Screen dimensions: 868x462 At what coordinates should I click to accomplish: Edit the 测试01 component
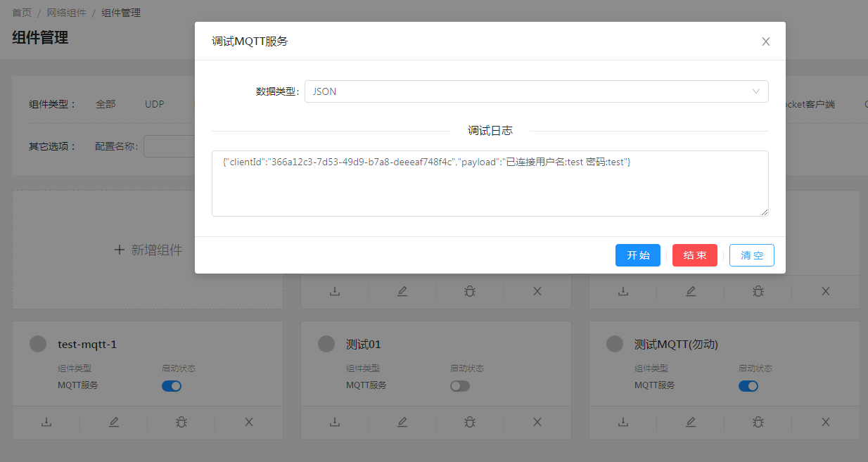(x=402, y=422)
